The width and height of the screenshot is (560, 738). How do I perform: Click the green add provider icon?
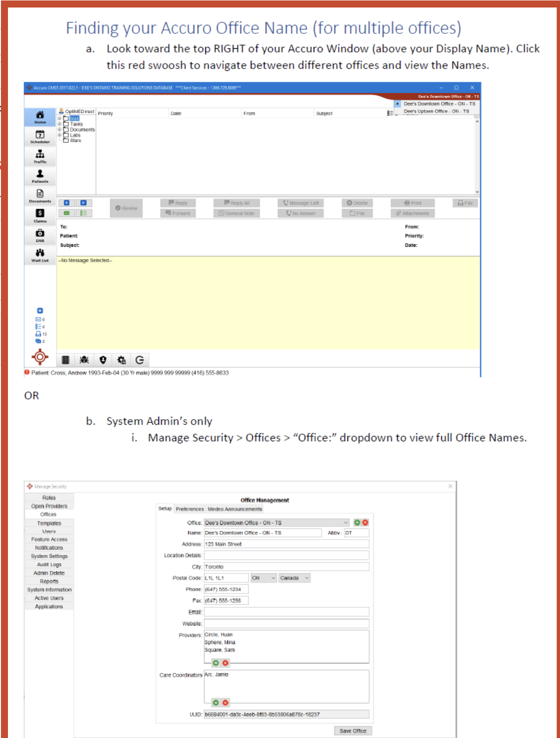[x=216, y=663]
